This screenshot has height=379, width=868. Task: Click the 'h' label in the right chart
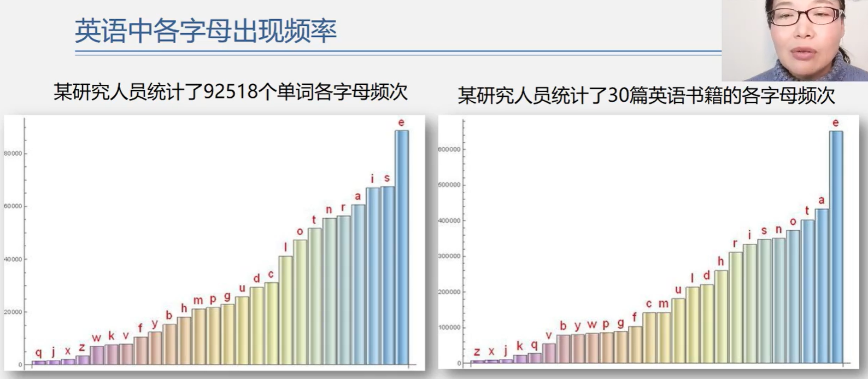click(721, 261)
